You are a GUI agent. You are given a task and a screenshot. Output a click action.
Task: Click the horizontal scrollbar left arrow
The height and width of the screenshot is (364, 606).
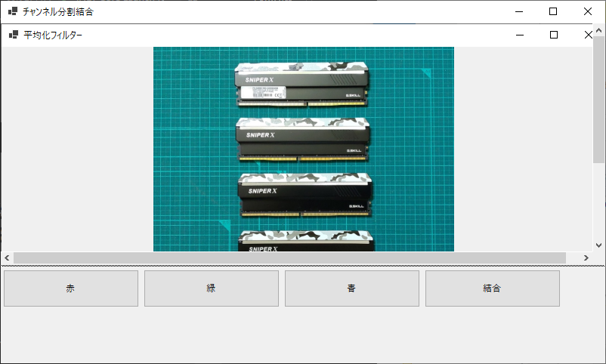7,258
